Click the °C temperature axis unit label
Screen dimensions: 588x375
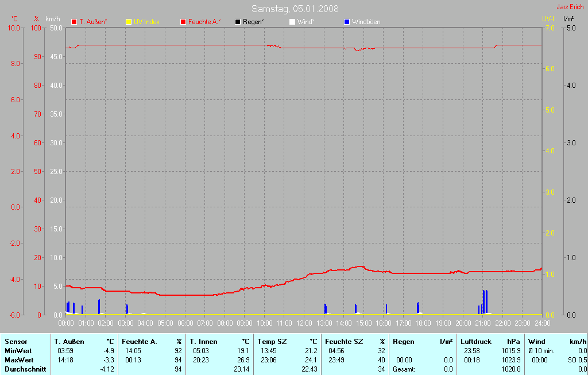point(14,19)
